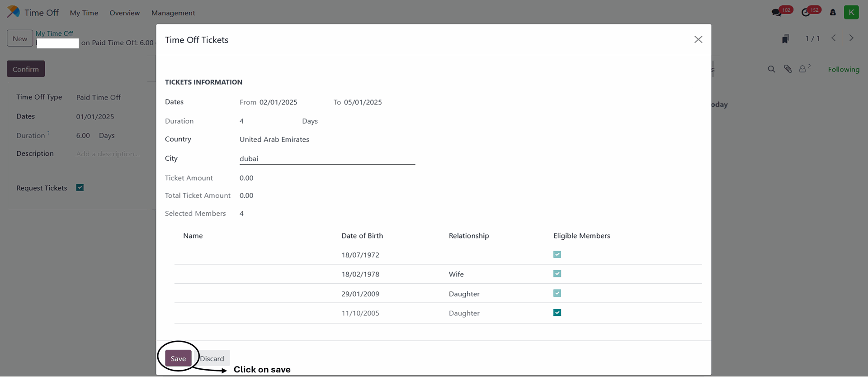Go to next record arrow
Viewport: 868px width, 381px height.
point(851,38)
